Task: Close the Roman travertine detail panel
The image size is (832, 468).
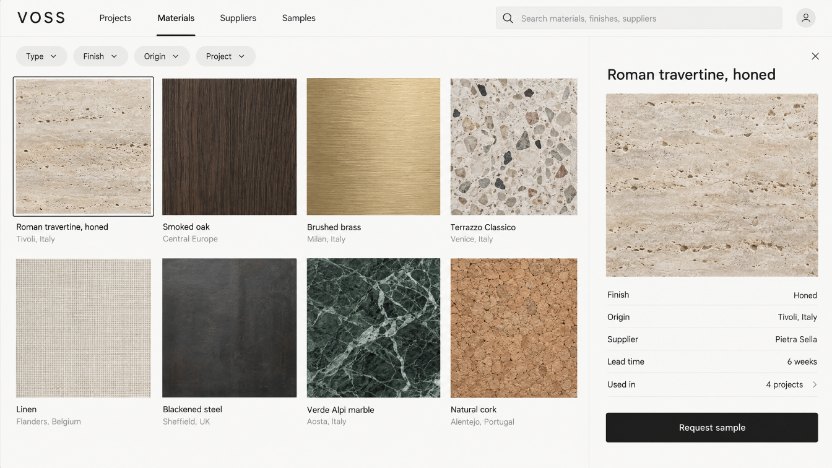Action: 815,56
